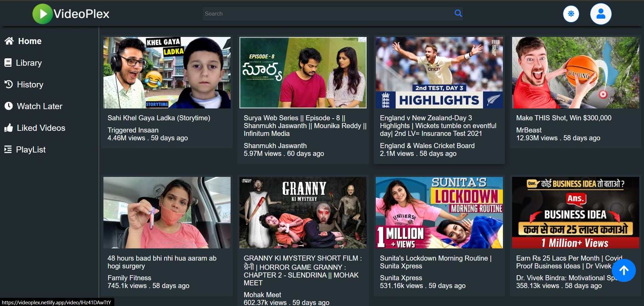
Task: Click channel name "MrBeast"
Action: (x=529, y=130)
